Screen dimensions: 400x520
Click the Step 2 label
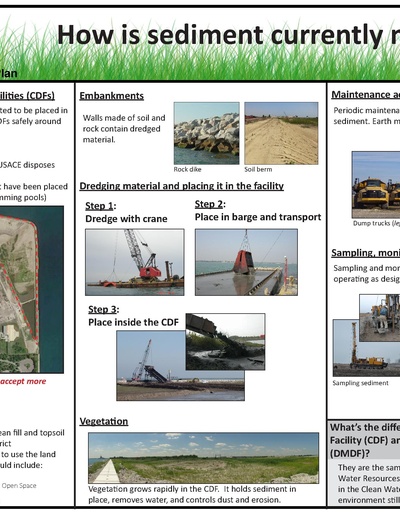click(x=210, y=204)
